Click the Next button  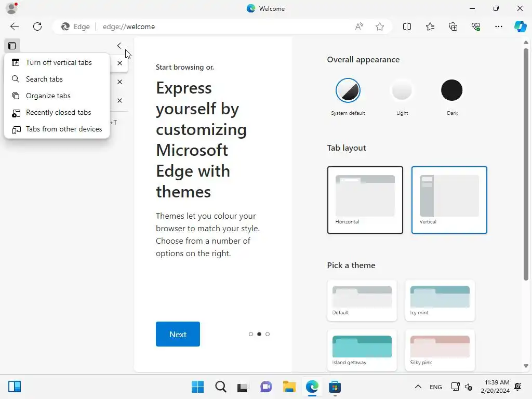(x=178, y=334)
